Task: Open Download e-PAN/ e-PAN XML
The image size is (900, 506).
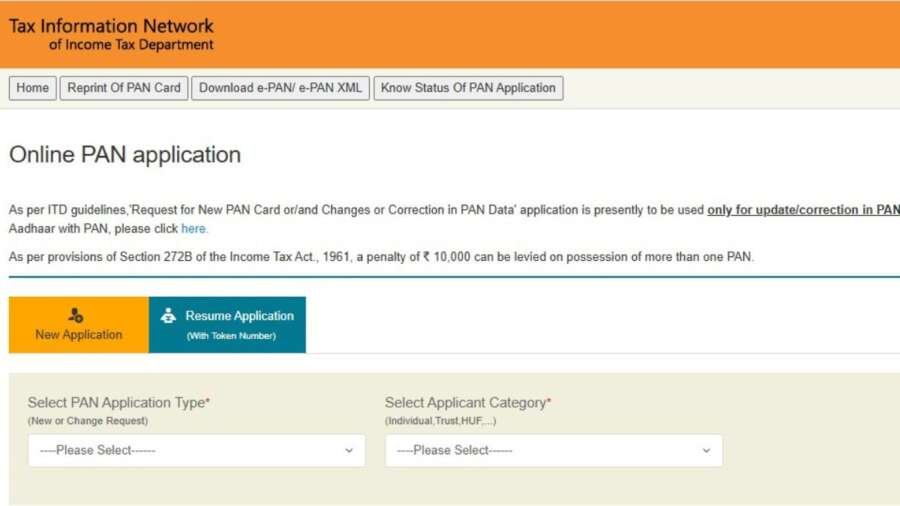Action: click(280, 88)
